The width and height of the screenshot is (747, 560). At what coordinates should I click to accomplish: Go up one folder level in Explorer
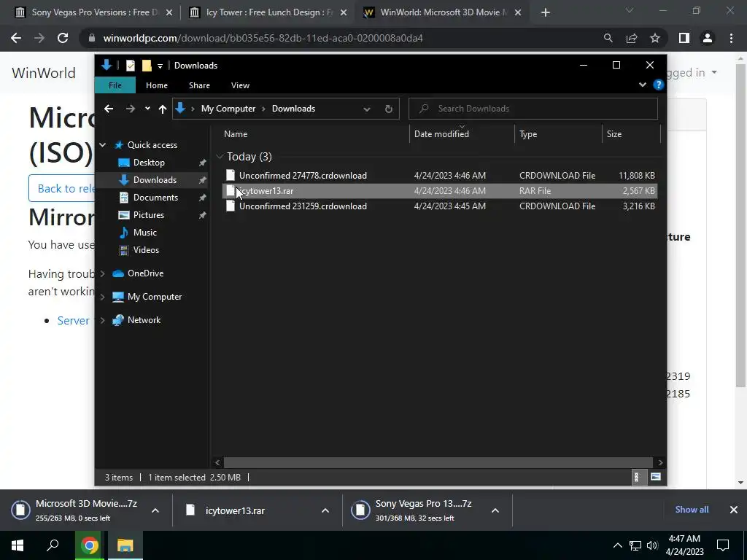(163, 109)
